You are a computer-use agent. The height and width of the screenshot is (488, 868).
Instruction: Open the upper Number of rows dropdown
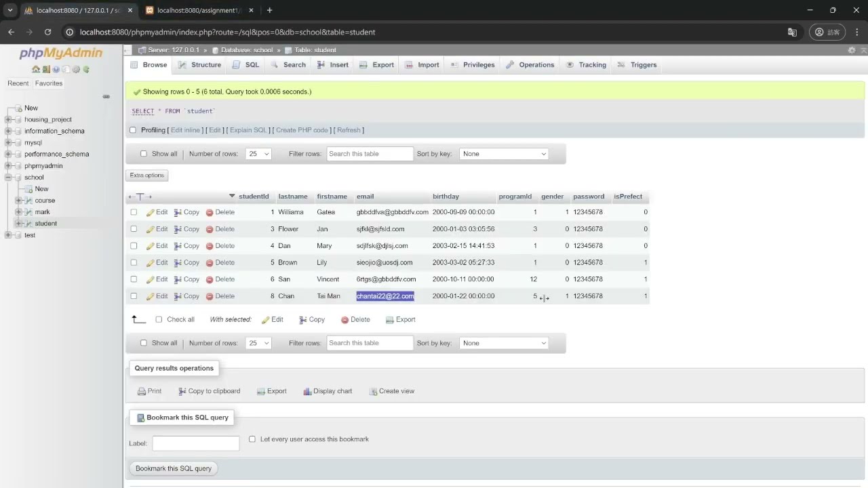[258, 154]
